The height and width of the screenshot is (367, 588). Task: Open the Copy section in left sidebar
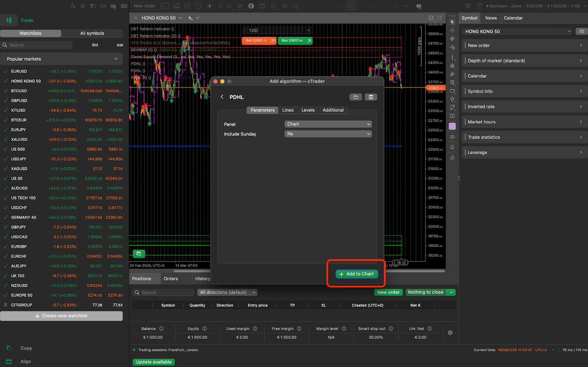[x=26, y=348]
